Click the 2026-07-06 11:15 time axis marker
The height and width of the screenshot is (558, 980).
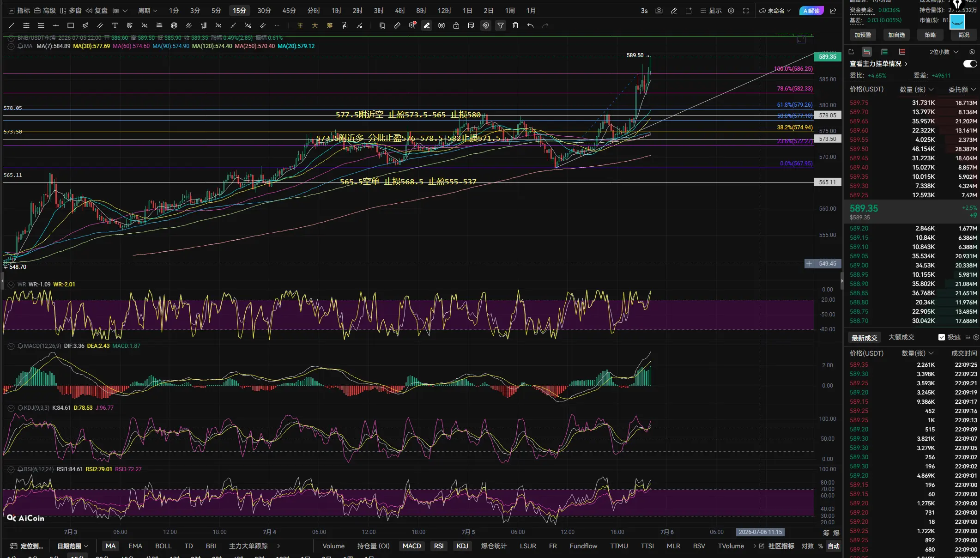[x=760, y=532]
